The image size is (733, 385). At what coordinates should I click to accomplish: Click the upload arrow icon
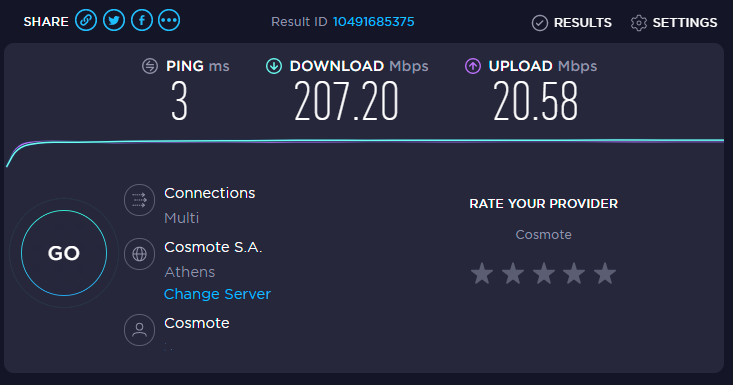click(473, 66)
